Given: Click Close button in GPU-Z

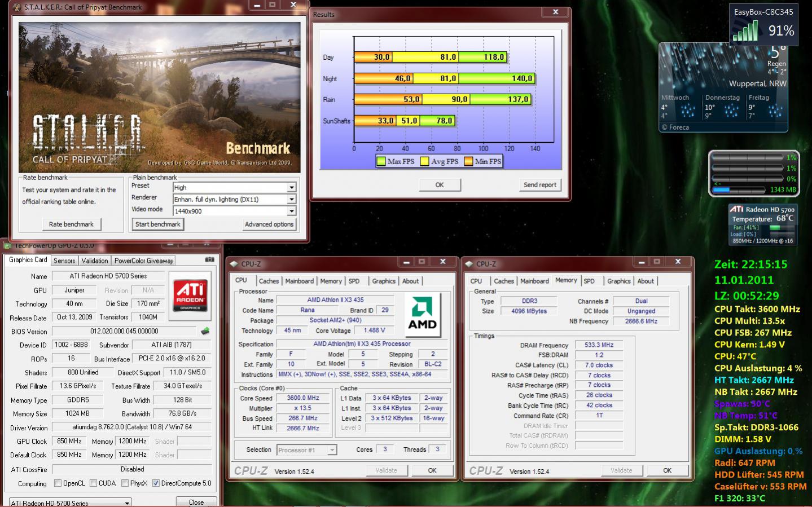Looking at the screenshot, I should (196, 502).
